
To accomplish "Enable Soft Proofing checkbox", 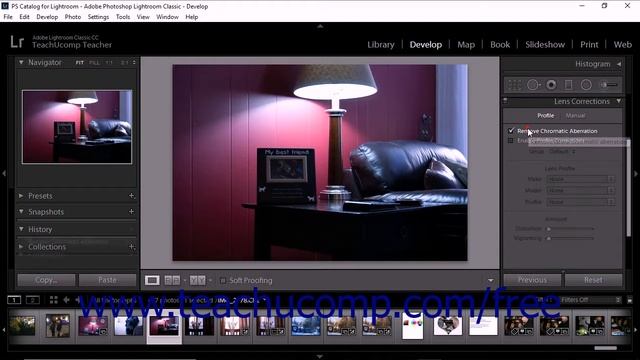I will 222,280.
